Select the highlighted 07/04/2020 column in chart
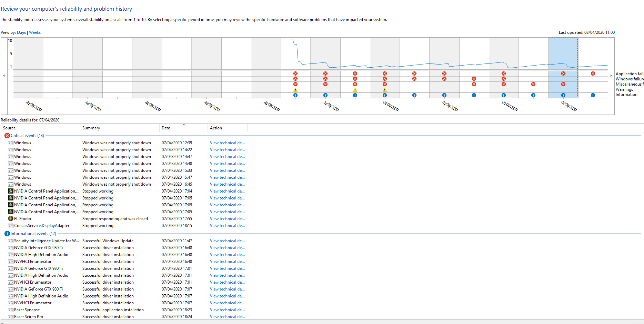The image size is (644, 324). pos(563,55)
